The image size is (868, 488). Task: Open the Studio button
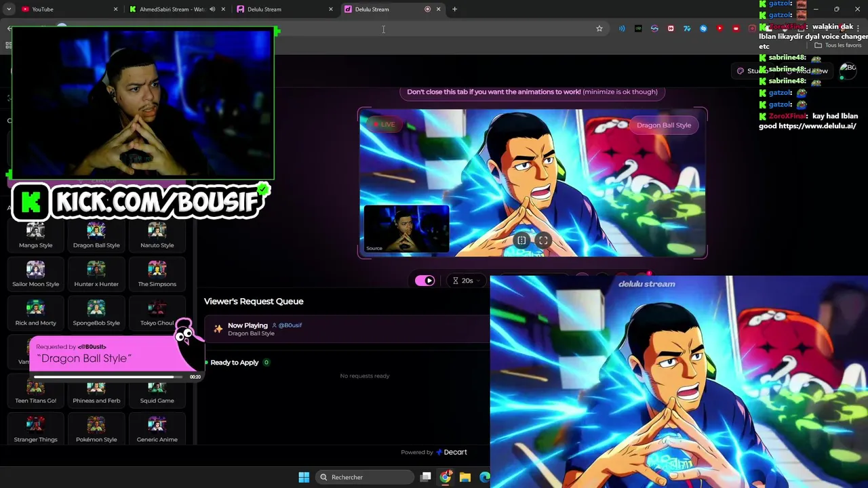tap(752, 71)
